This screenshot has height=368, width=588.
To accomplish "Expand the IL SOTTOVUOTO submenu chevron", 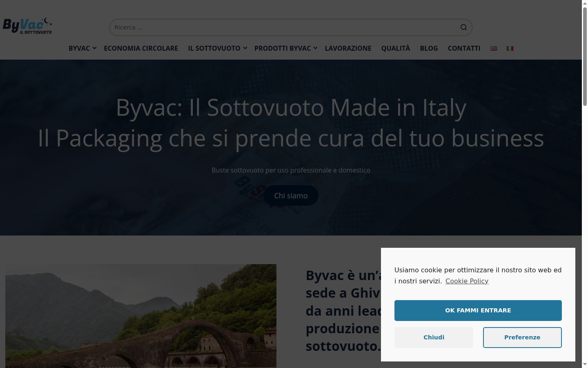I will (245, 48).
